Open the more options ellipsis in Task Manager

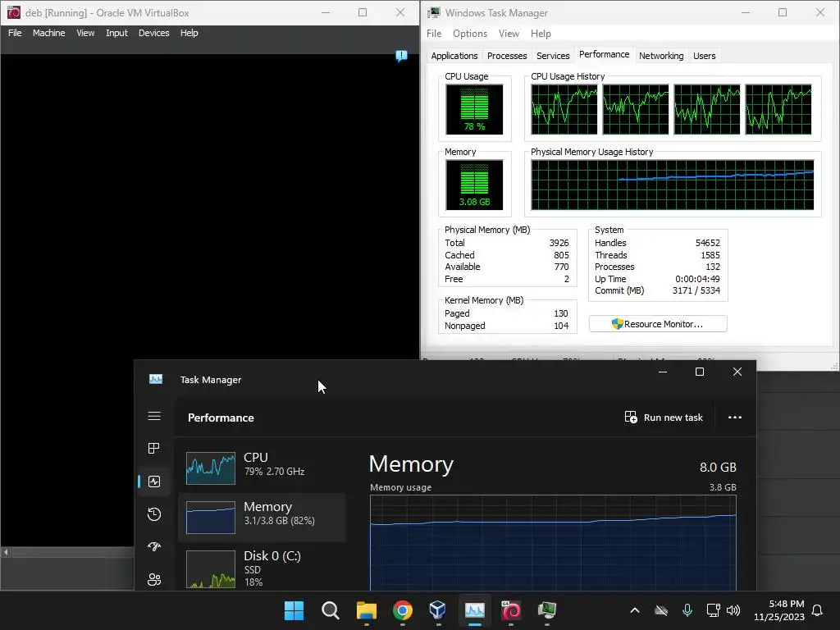(735, 418)
